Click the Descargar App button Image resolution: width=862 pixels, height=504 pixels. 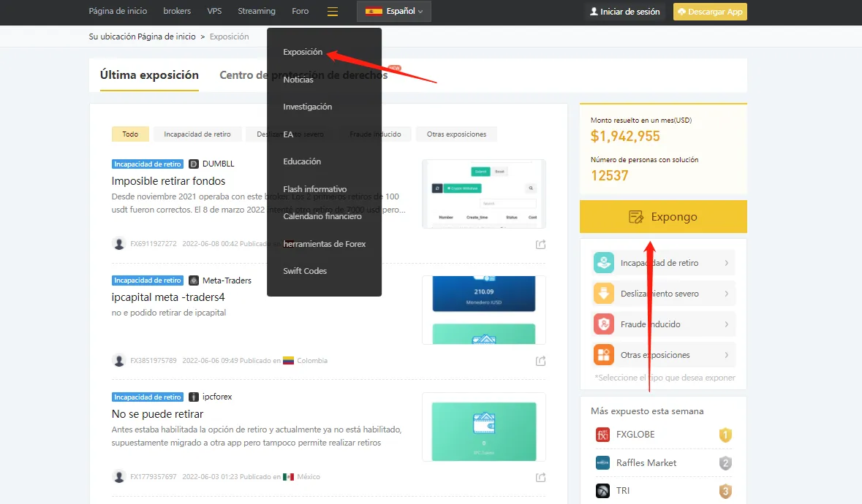coord(710,12)
